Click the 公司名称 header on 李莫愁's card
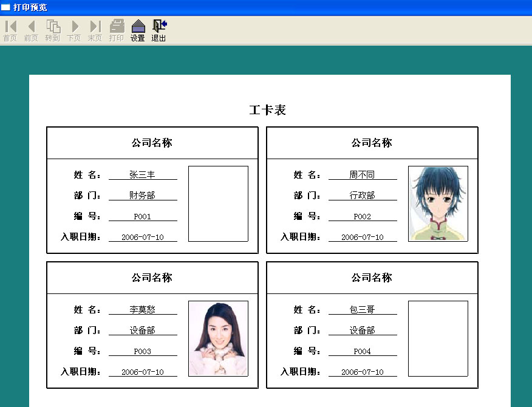532x407 pixels. (x=152, y=278)
